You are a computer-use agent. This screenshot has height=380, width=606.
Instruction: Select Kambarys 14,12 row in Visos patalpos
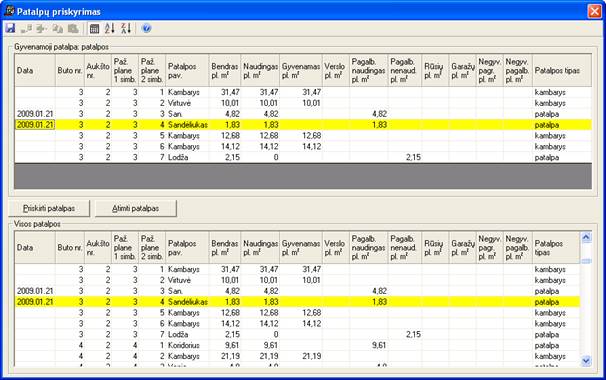point(297,324)
